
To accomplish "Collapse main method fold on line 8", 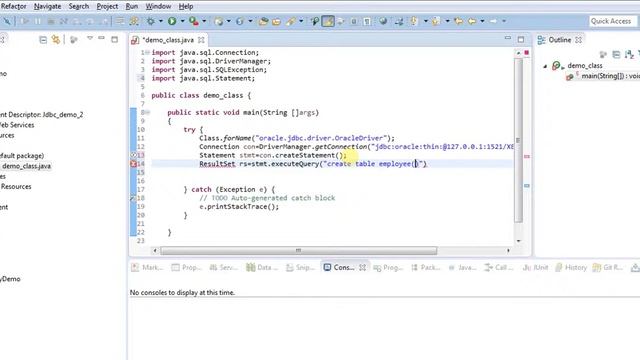I will tap(148, 112).
